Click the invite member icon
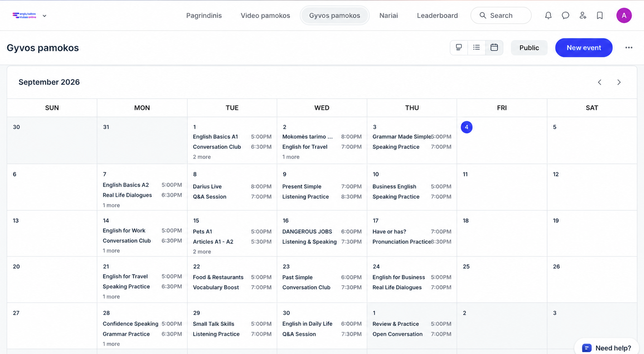Viewport: 644px width, 354px height. [x=583, y=16]
